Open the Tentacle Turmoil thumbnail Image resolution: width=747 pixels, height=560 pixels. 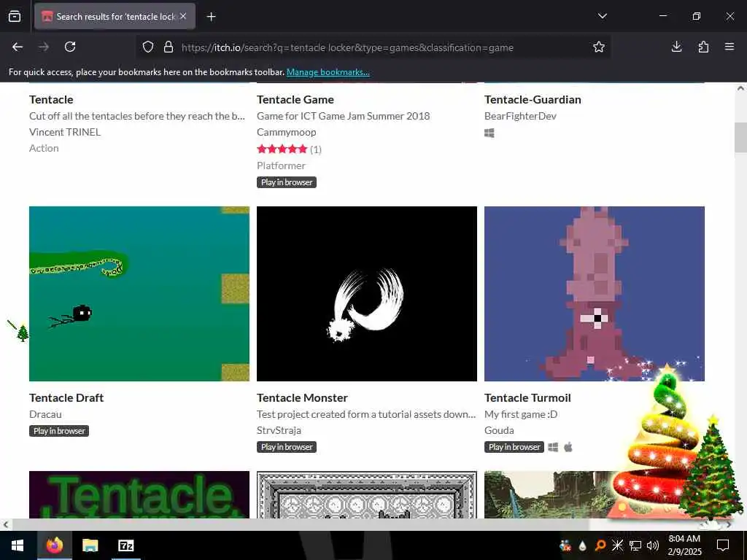coord(594,294)
